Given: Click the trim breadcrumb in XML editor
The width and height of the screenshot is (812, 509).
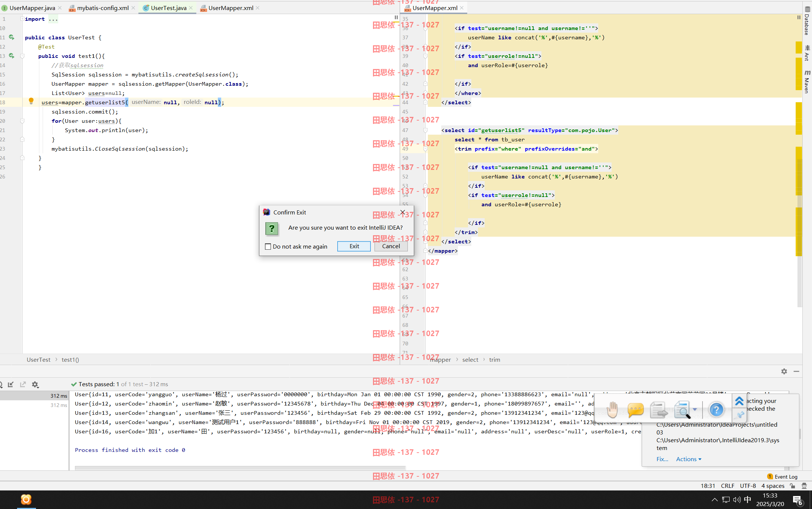Looking at the screenshot, I should [x=494, y=359].
